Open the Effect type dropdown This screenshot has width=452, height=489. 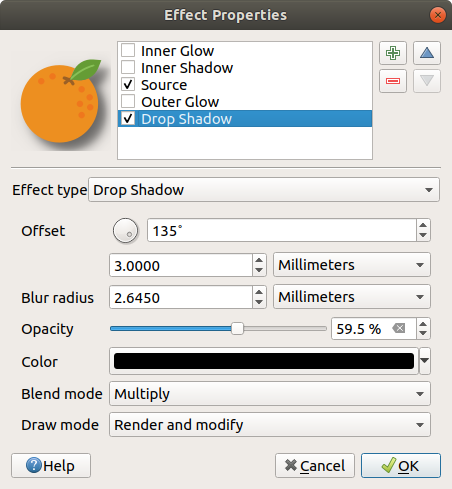(x=264, y=190)
